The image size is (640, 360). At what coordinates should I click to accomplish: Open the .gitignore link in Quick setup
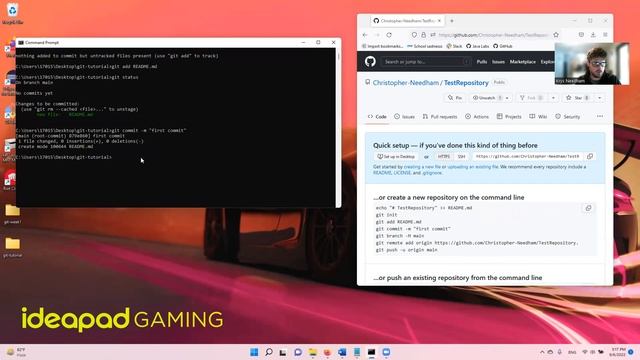coord(432,173)
